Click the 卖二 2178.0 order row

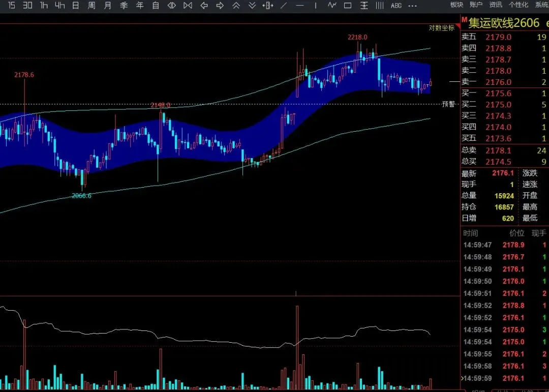coord(504,71)
